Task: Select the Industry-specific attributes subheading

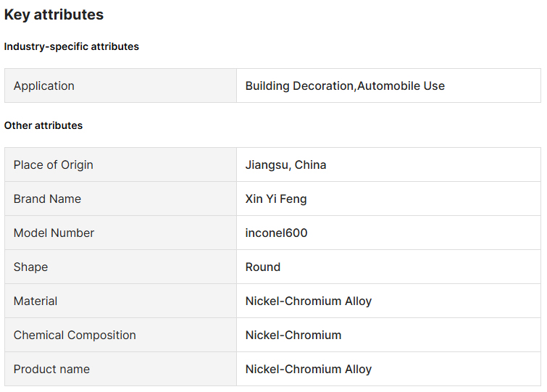Action: point(71,46)
